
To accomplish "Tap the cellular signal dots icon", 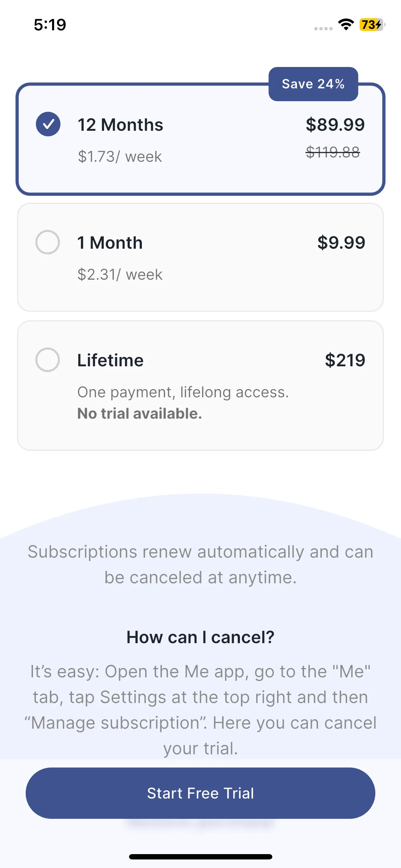I will (x=323, y=29).
